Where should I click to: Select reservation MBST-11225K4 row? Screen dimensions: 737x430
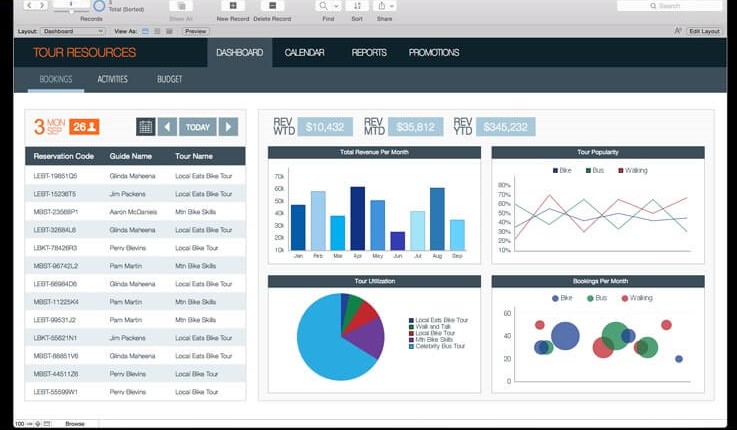(135, 302)
